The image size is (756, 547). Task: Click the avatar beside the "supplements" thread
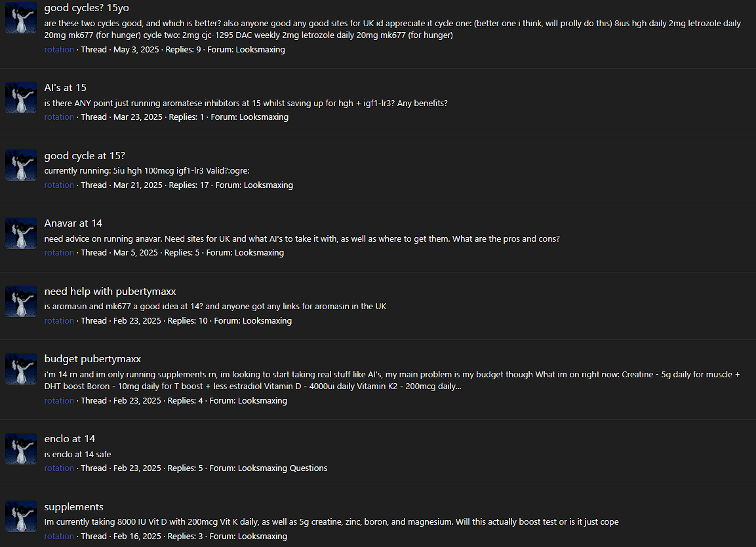pos(21,516)
